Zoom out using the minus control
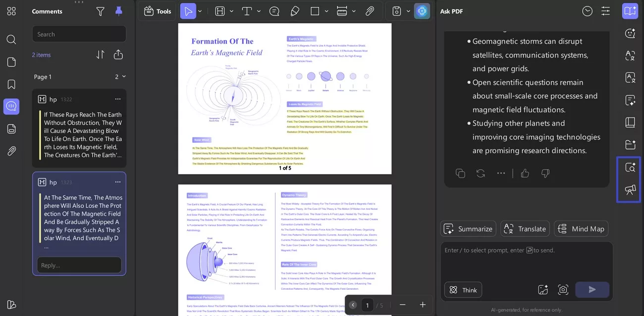Image resolution: width=644 pixels, height=316 pixels. click(x=402, y=305)
